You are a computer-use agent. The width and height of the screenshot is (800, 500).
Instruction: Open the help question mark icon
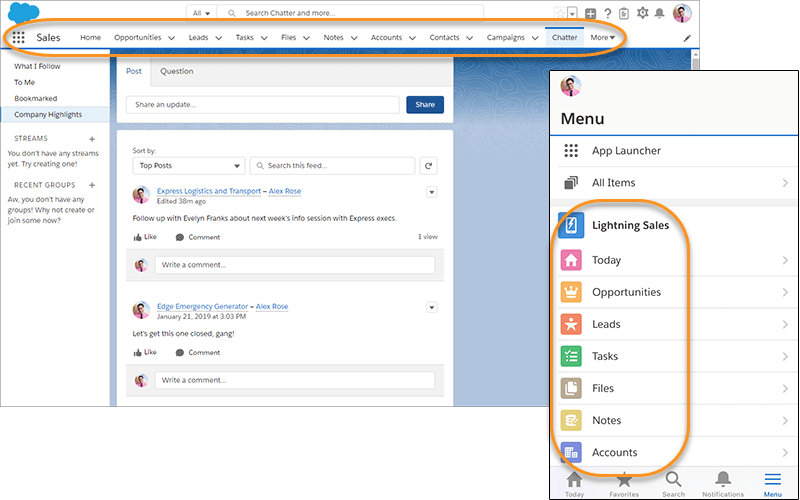click(608, 14)
